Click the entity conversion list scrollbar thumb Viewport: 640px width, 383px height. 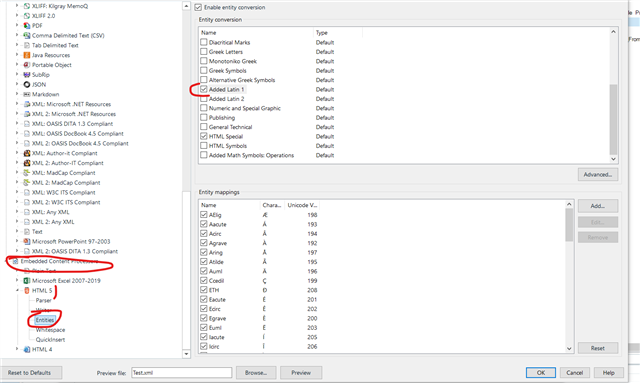(613, 119)
